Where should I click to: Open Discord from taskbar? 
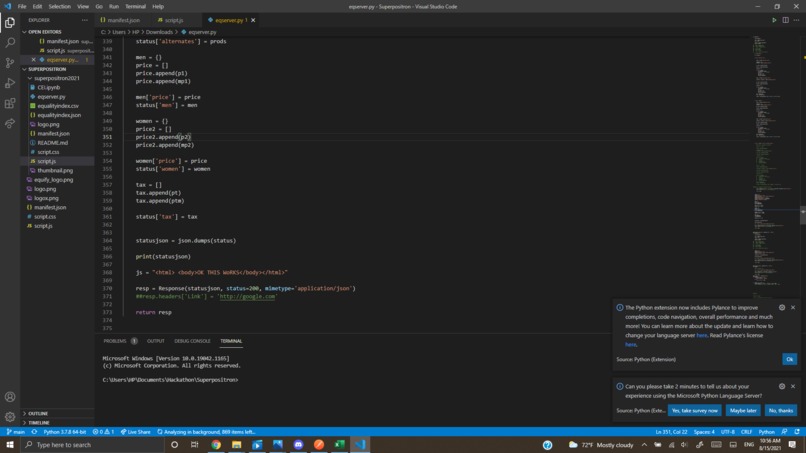pyautogui.click(x=298, y=445)
